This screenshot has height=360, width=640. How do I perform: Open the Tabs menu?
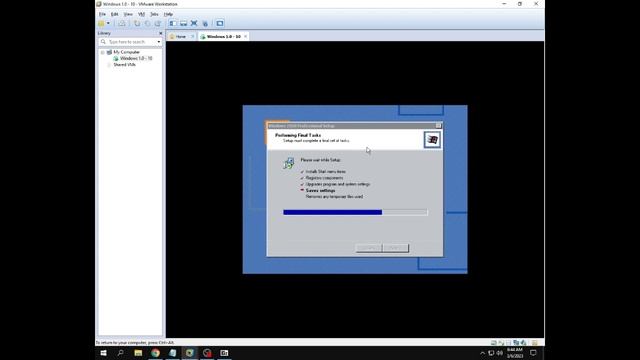[x=154, y=14]
